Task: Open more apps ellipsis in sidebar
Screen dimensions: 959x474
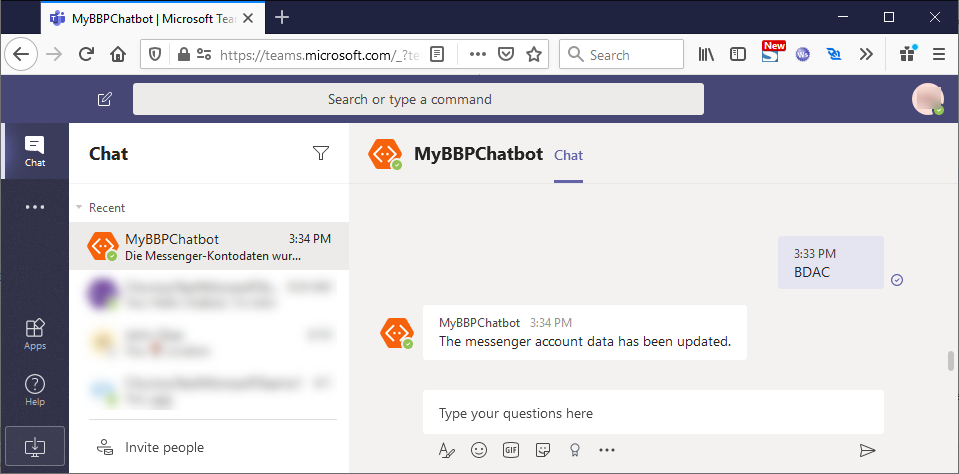Action: pos(35,207)
